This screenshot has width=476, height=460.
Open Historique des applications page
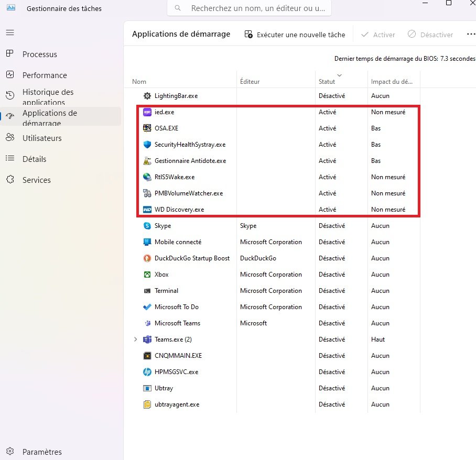point(48,97)
